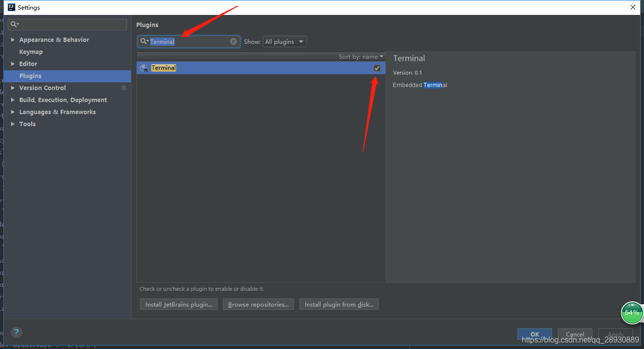Expand the Tools settings section
The width and height of the screenshot is (644, 349).
[13, 124]
